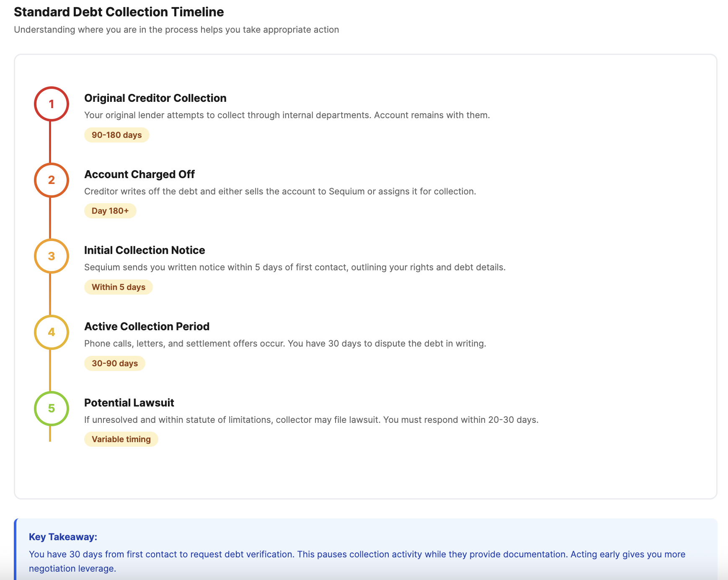This screenshot has width=728, height=580.
Task: Click the green step 5 circle
Action: point(52,409)
